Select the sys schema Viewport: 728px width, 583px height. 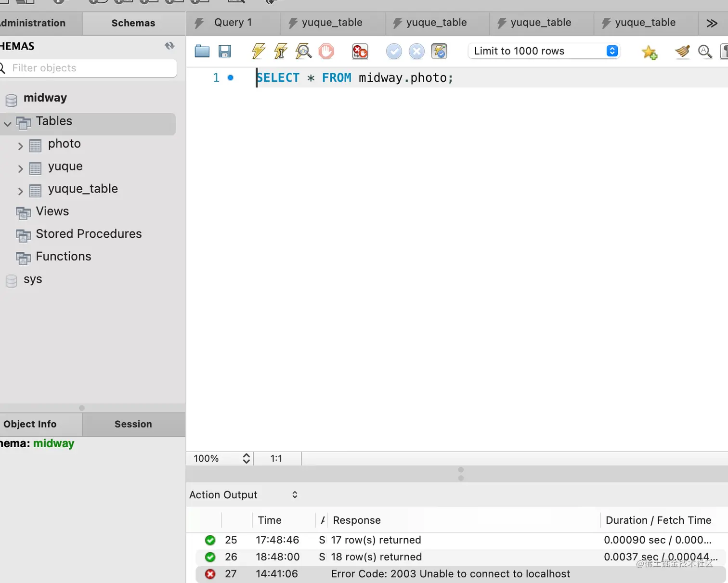pyautogui.click(x=33, y=279)
